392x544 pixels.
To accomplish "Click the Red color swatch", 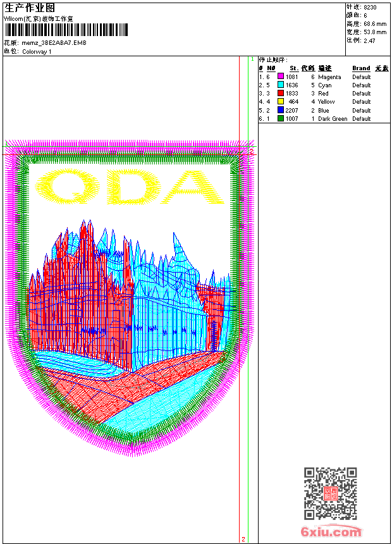I will click(281, 93).
